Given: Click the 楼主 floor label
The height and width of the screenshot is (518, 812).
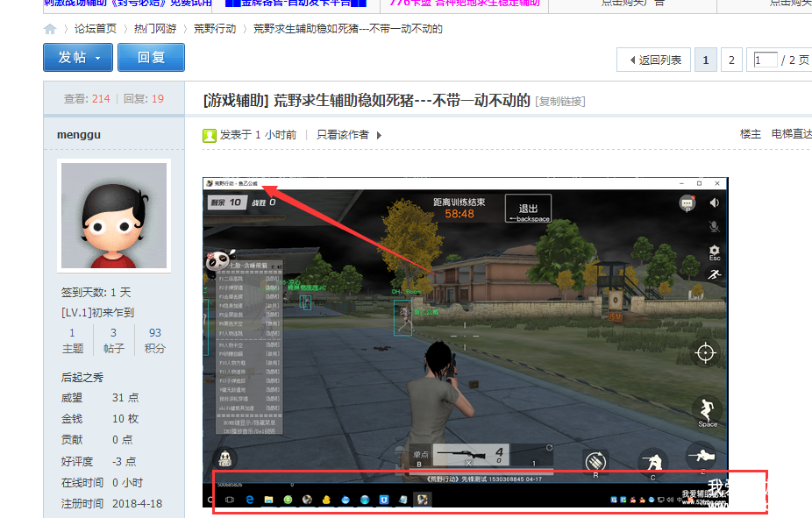Looking at the screenshot, I should pyautogui.click(x=751, y=134).
